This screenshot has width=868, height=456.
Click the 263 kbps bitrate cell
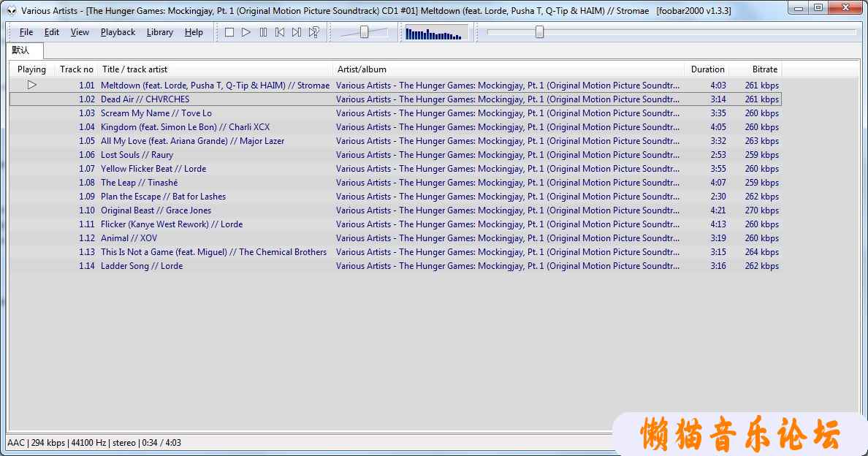coord(762,140)
